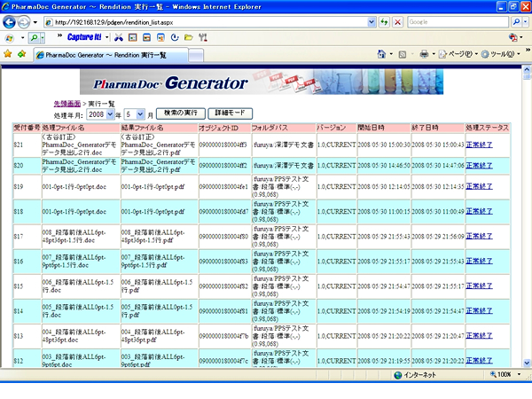532x399 pixels.
Task: Expand the toolbar chevron before Capture It!
Action: pyautogui.click(x=59, y=35)
